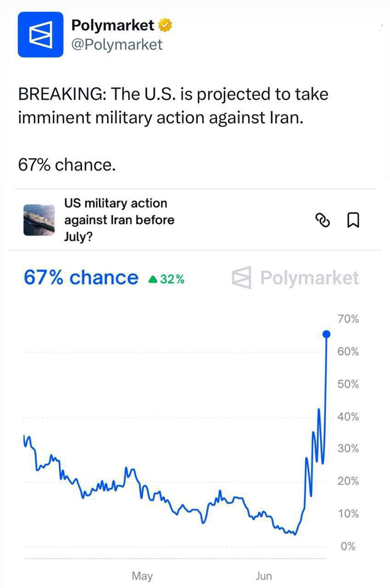
Task: Open the market title about Iran before July
Action: click(119, 220)
